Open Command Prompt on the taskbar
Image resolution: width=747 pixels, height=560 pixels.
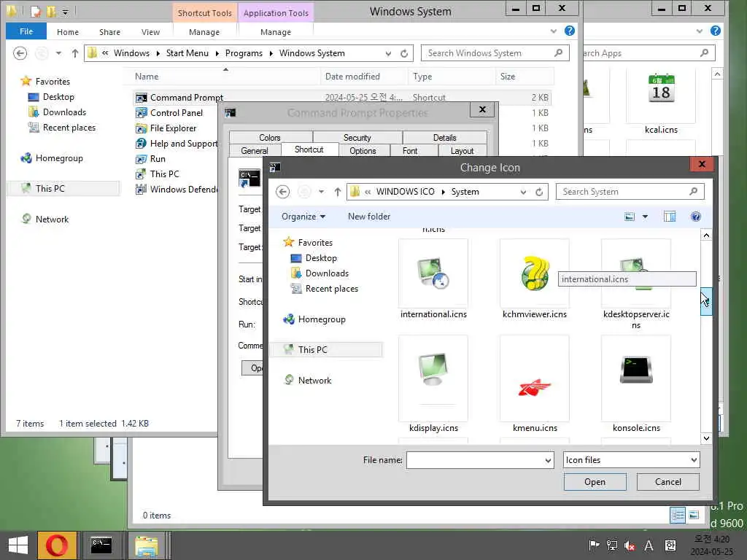tap(101, 545)
